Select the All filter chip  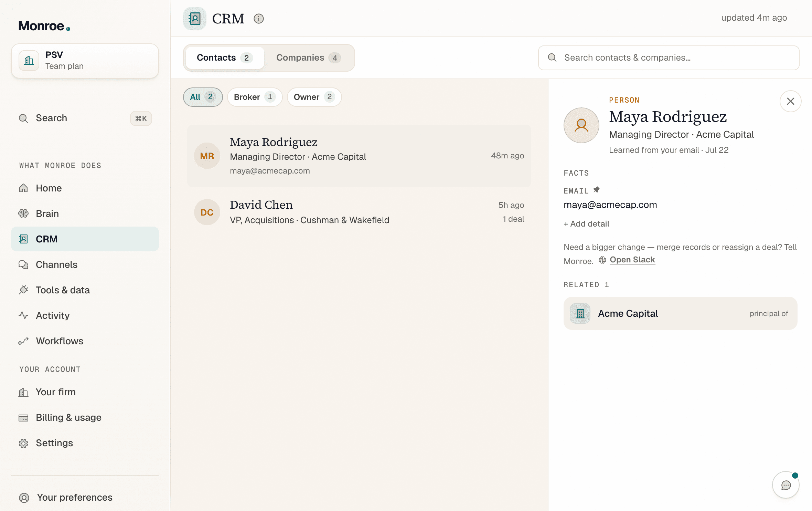(203, 97)
